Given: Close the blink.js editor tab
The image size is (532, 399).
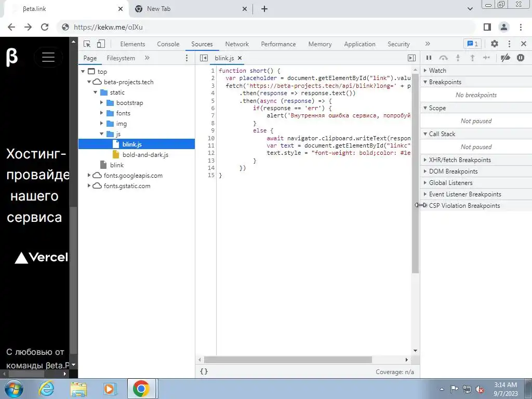Looking at the screenshot, I should pyautogui.click(x=240, y=58).
